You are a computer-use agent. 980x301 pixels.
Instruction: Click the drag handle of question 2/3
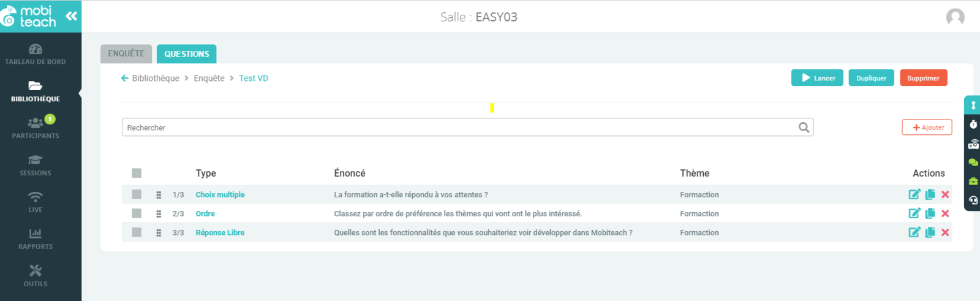pos(159,214)
